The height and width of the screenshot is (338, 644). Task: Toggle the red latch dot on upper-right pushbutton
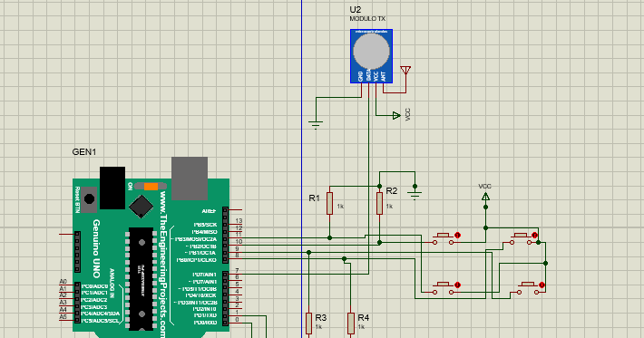tap(534, 235)
